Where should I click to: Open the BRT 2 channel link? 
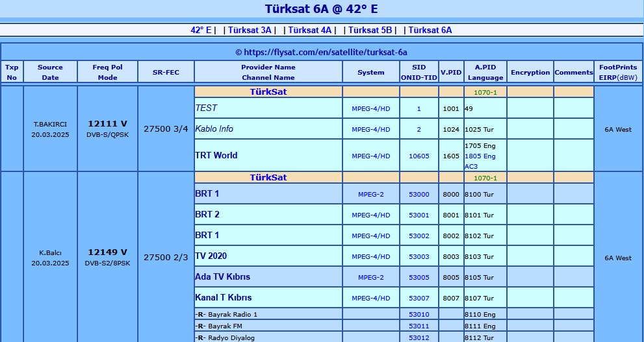coord(207,214)
